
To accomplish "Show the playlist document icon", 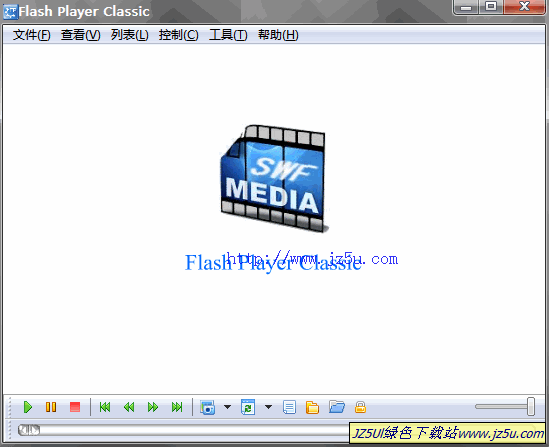I will tap(289, 407).
